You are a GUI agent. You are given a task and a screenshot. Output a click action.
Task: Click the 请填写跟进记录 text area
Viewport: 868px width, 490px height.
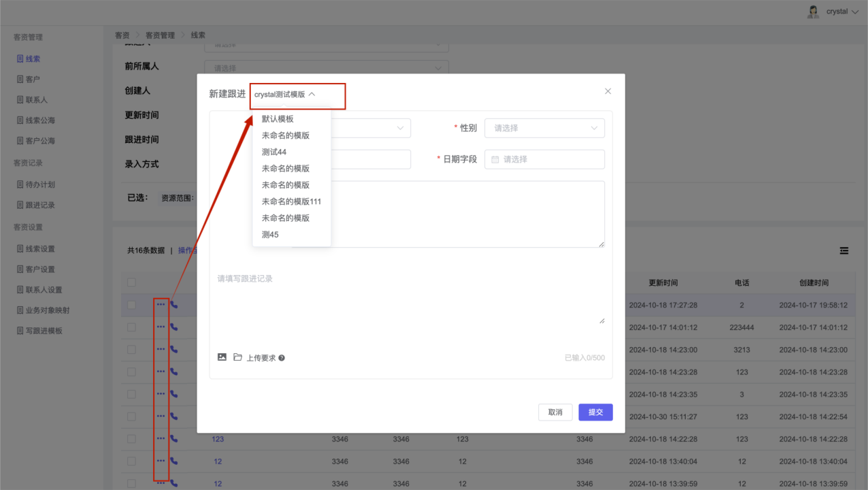411,297
